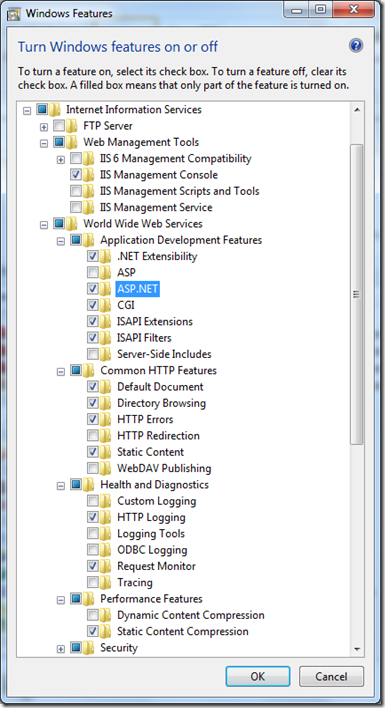
Task: Click folder icon beside Request Monitor
Action: click(x=105, y=566)
